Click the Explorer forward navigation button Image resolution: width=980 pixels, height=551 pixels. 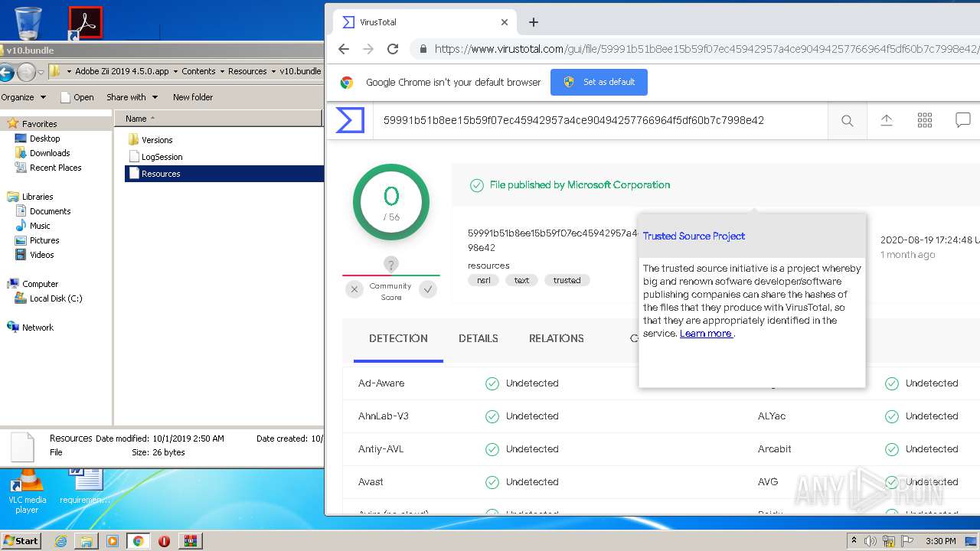click(x=26, y=72)
